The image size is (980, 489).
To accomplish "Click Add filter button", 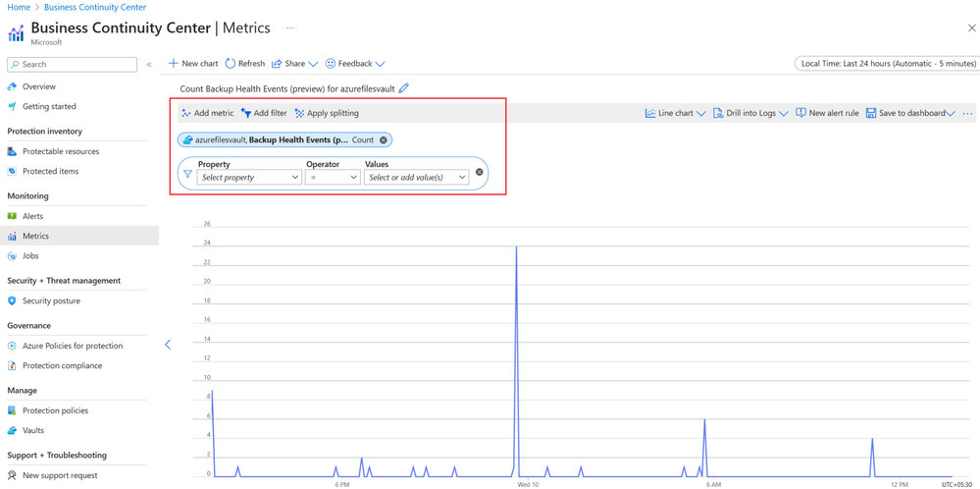I will [x=264, y=113].
